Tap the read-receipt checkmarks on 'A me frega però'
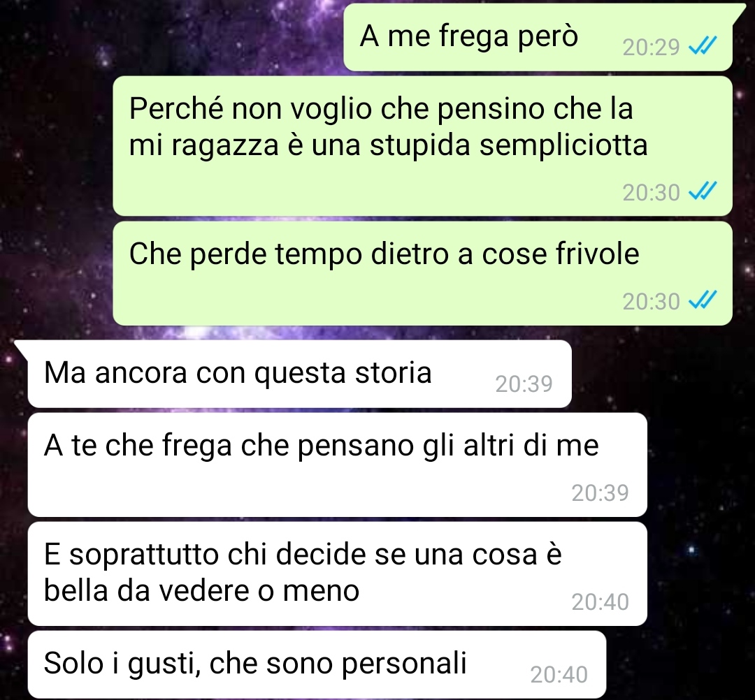755x700 pixels. (x=703, y=46)
